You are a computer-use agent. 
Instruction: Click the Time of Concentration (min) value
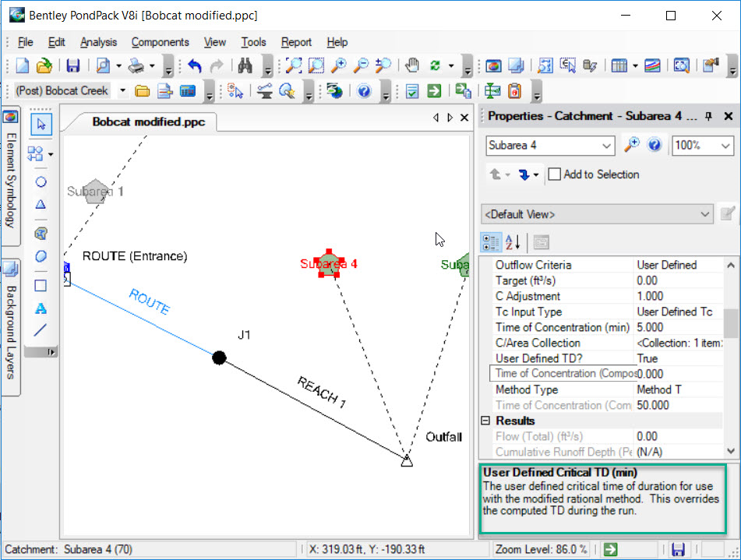pyautogui.click(x=678, y=327)
